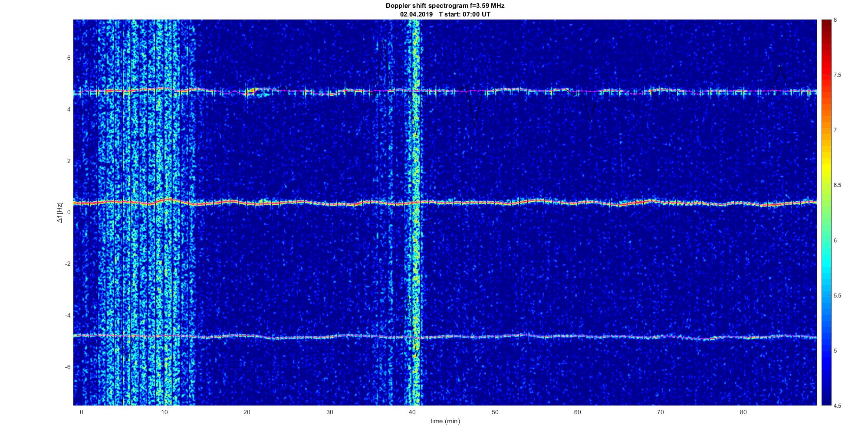Click the x-axis tick label '70'
The height and width of the screenshot is (435, 868).
pos(661,412)
